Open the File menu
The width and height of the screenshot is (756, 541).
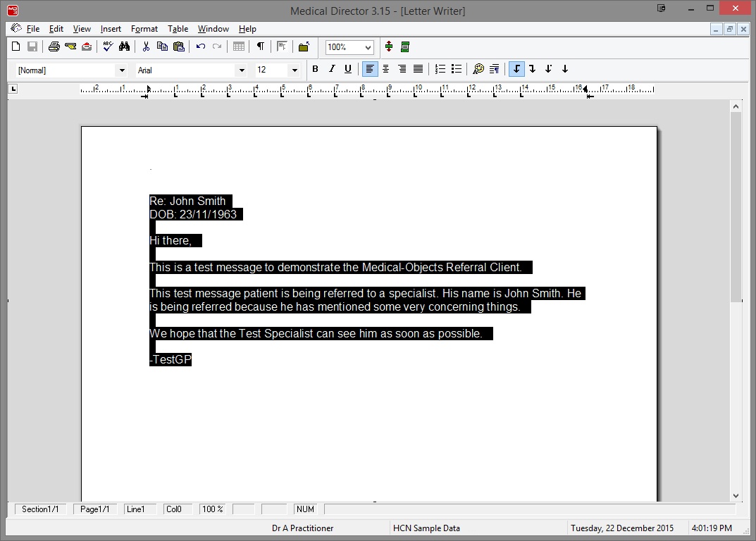tap(33, 29)
